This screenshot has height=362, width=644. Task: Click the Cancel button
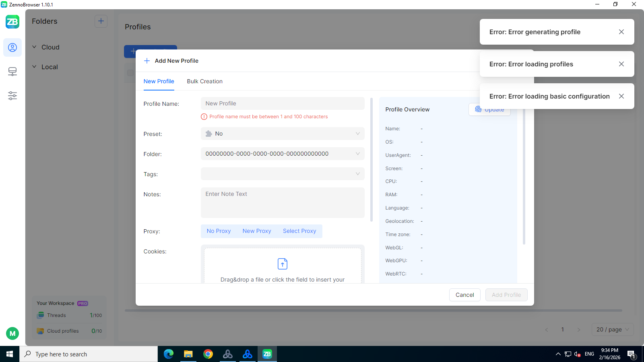[x=464, y=295]
